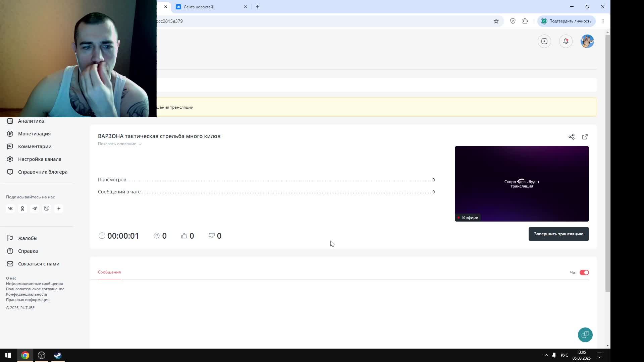
Task: Show hidden system tray icons chevron
Action: (x=546, y=355)
